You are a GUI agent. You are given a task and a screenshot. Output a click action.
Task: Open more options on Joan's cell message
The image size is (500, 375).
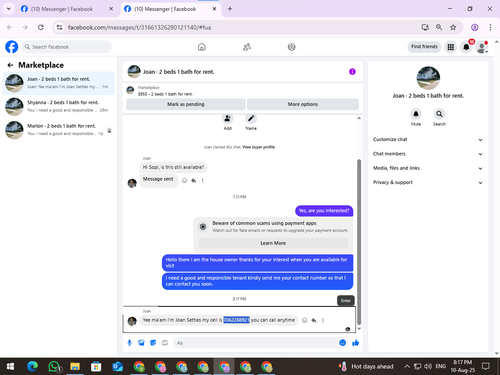click(x=323, y=320)
